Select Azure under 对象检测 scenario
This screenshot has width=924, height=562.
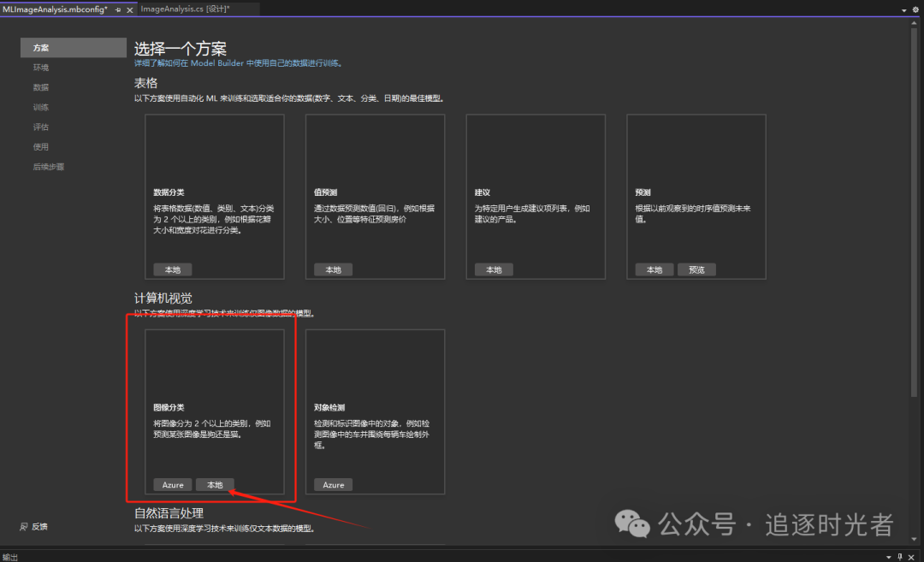(x=334, y=485)
